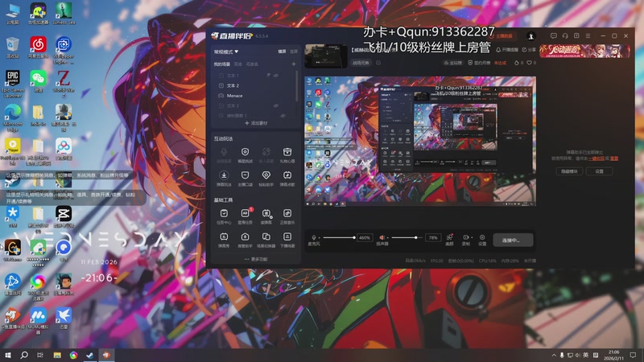Click the microphone icon by volume slider
Viewport: 644px width, 362px height.
[314, 237]
